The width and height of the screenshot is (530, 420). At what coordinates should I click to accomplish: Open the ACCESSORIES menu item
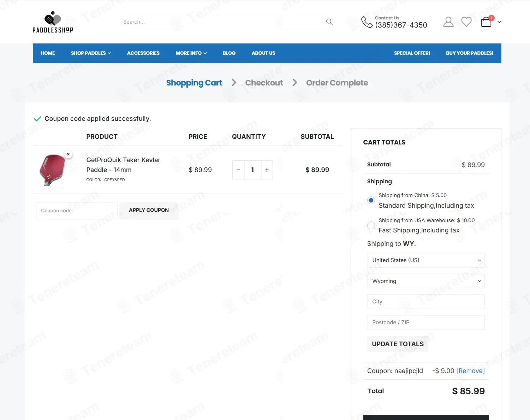[x=143, y=53]
